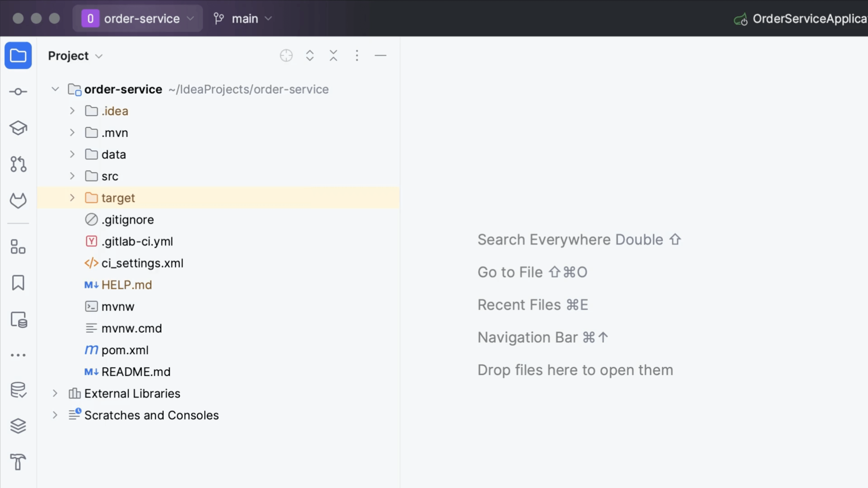Screen dimensions: 868x488
Task: Select the highlighted target folder
Action: tap(118, 198)
